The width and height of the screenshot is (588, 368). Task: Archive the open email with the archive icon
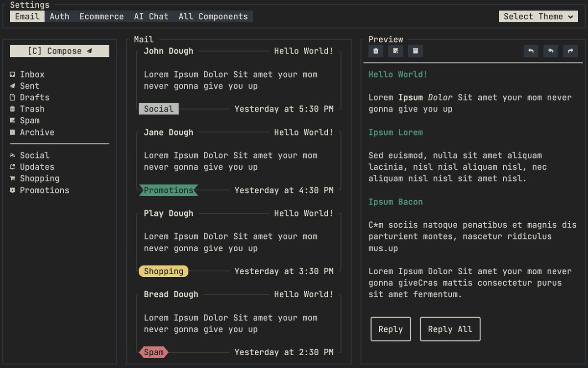[416, 51]
